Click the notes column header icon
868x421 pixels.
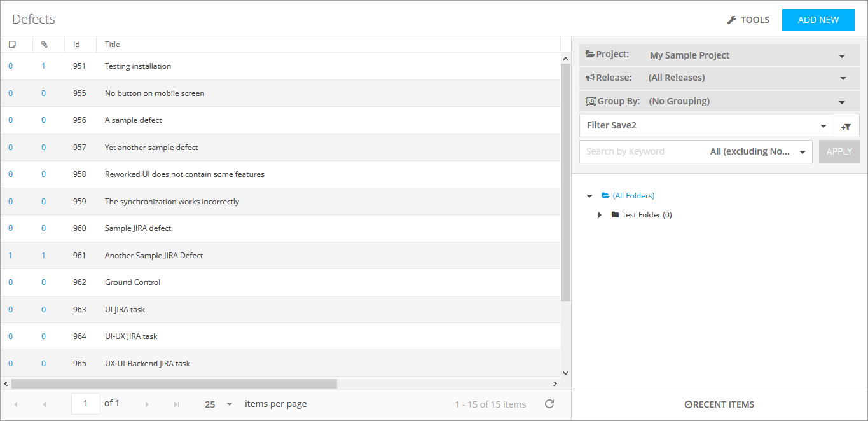[12, 45]
